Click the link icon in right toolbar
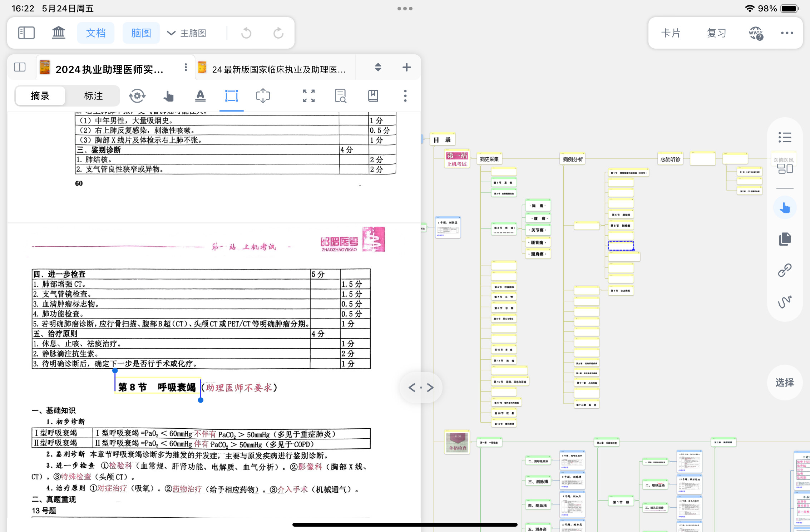 point(785,270)
